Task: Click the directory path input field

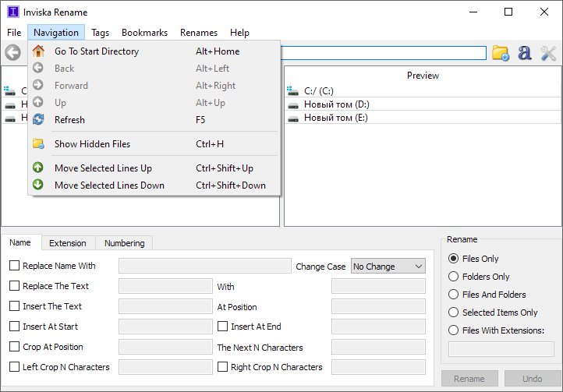Action: [384, 53]
